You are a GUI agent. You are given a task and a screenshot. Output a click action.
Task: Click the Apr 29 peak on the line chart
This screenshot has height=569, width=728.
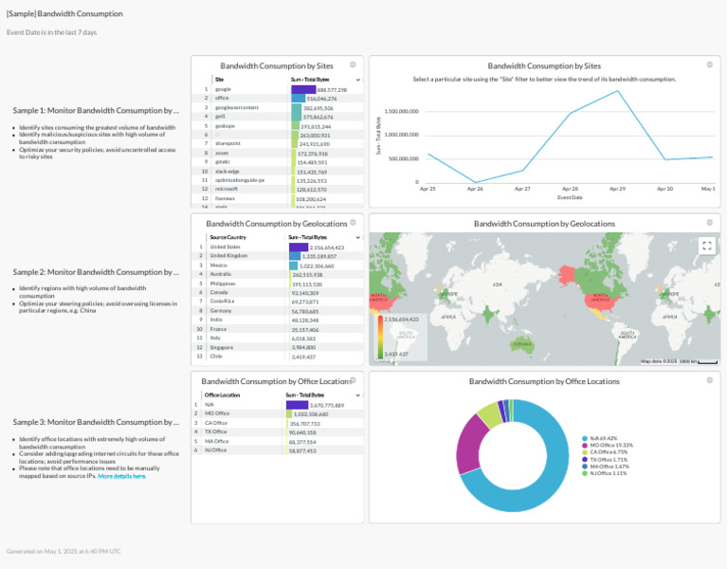[x=617, y=91]
